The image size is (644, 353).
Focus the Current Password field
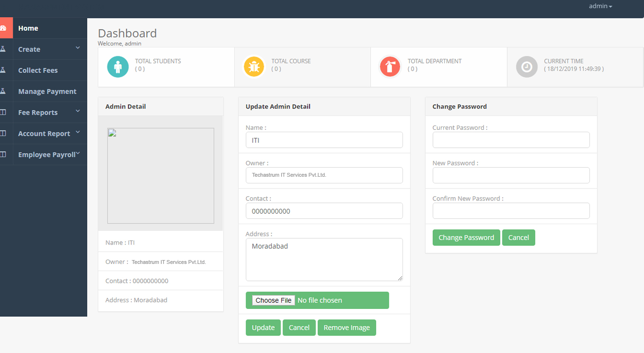[511, 140]
